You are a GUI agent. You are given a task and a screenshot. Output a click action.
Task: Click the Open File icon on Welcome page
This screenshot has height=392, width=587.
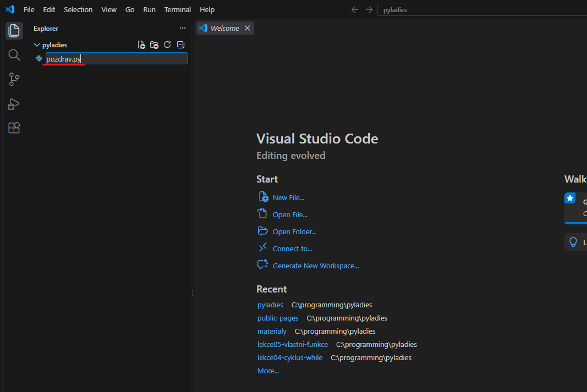point(262,213)
